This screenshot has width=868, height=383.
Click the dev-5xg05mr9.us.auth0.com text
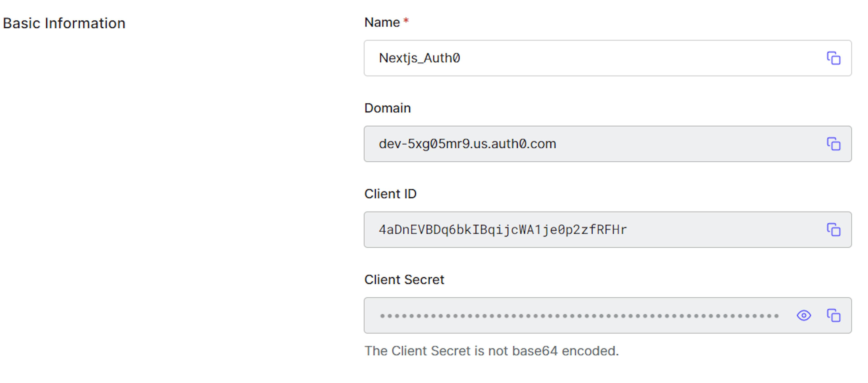[467, 144]
